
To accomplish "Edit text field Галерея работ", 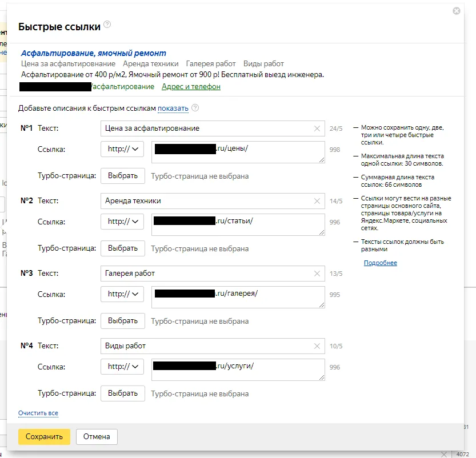I will [213, 274].
